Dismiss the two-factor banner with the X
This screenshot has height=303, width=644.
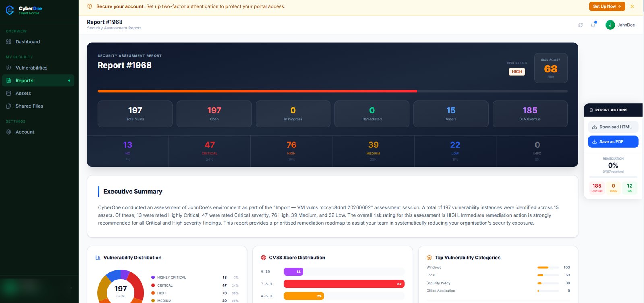tap(632, 6)
